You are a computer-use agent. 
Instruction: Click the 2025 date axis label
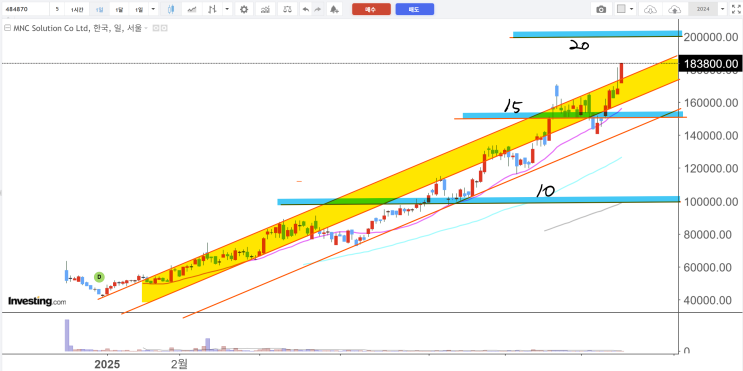point(107,364)
